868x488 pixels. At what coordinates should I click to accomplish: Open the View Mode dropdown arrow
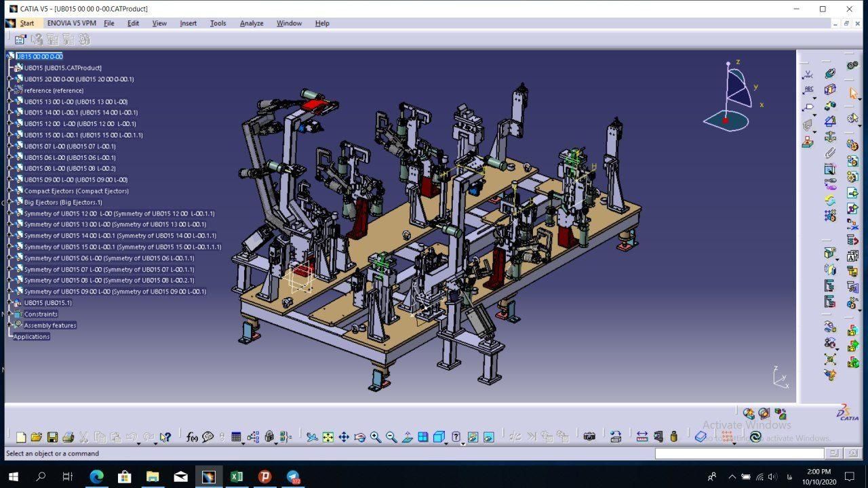[x=463, y=443]
